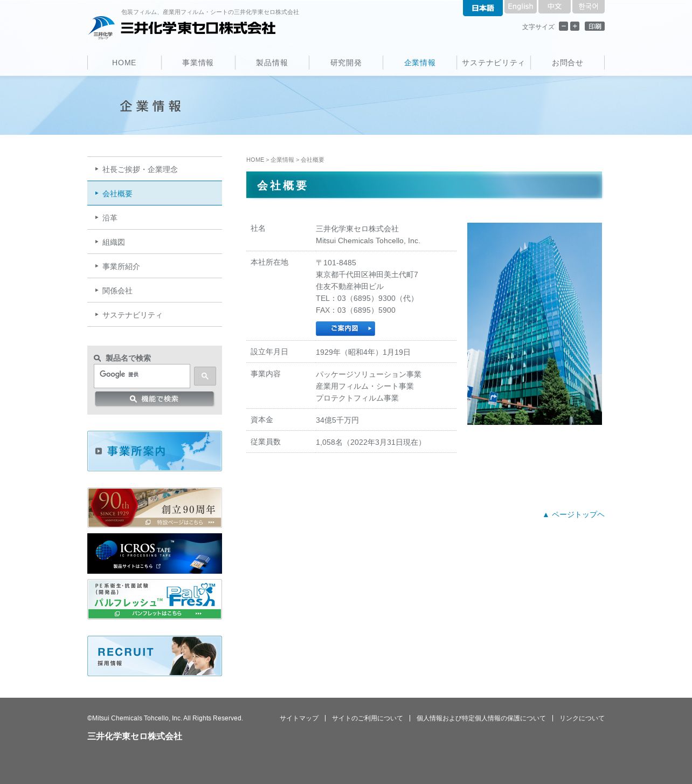Increase font size with plus button

(x=575, y=26)
